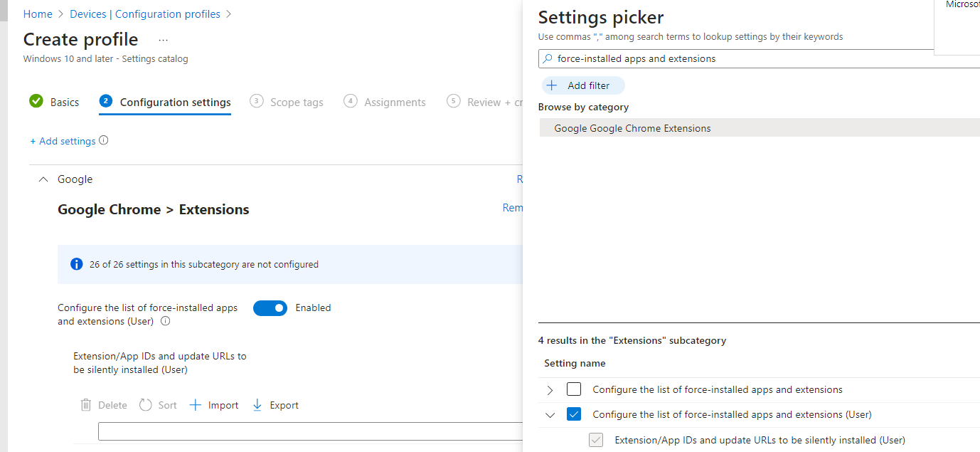The width and height of the screenshot is (980, 452).
Task: Click the 26 of 26 settings not configured message
Action: 204,264
